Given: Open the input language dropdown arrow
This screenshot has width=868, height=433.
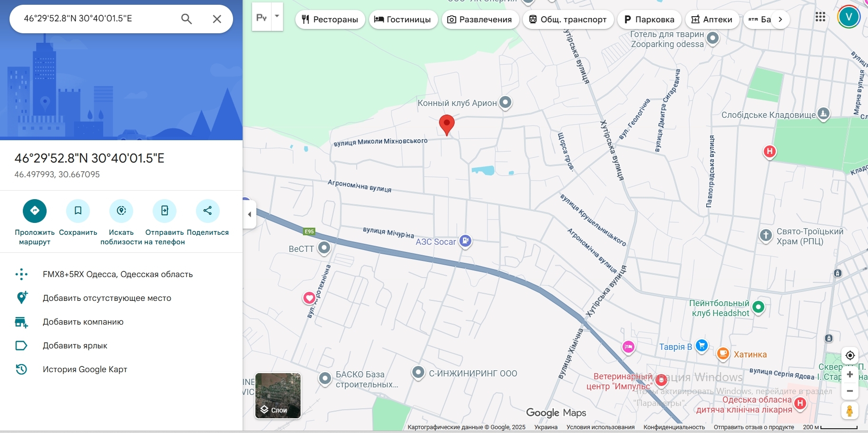Looking at the screenshot, I should (x=277, y=16).
